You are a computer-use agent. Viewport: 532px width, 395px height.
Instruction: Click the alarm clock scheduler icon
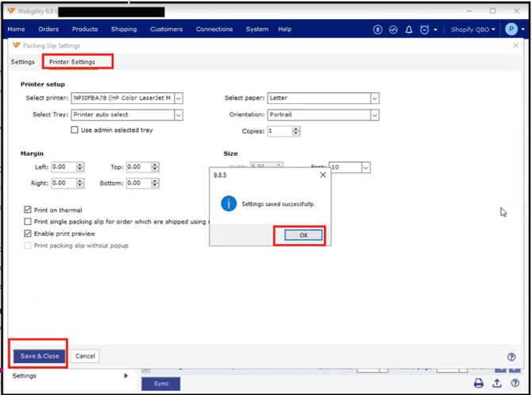tap(425, 29)
